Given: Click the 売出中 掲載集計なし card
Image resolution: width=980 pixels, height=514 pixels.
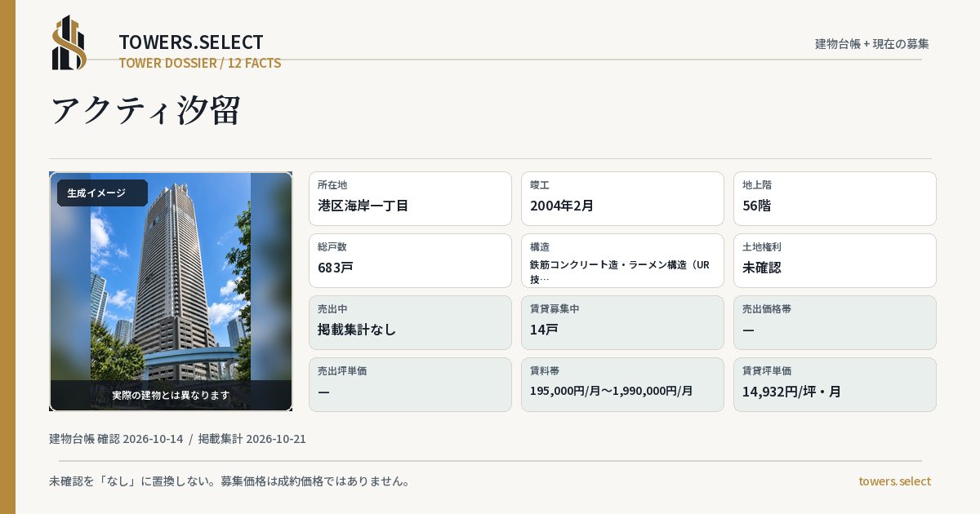Looking at the screenshot, I should (410, 322).
